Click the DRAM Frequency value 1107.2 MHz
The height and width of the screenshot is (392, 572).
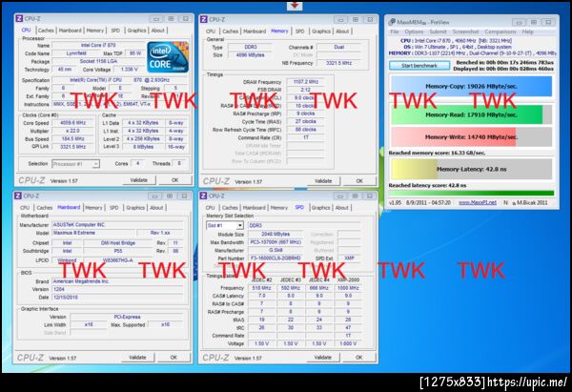point(306,82)
